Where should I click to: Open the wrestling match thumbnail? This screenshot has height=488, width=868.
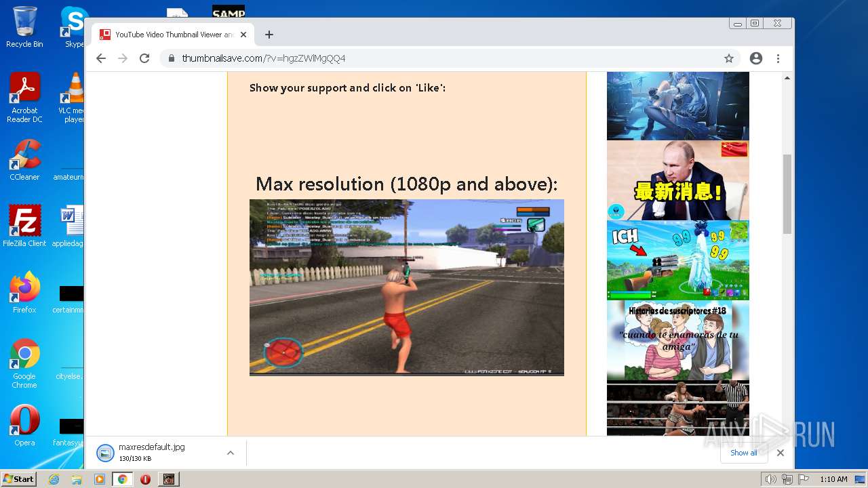pyautogui.click(x=678, y=409)
